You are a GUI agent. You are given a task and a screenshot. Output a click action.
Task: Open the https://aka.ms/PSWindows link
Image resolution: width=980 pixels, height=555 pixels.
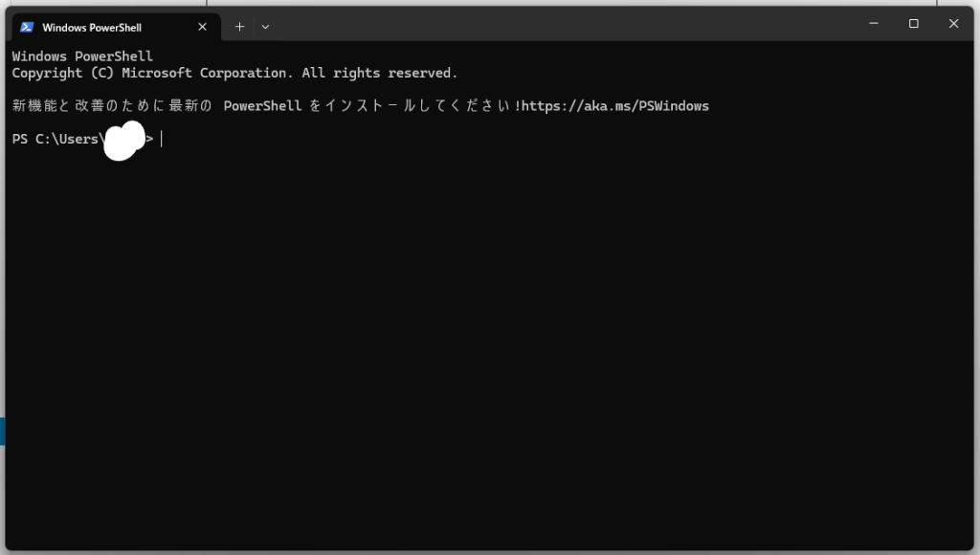tap(615, 106)
